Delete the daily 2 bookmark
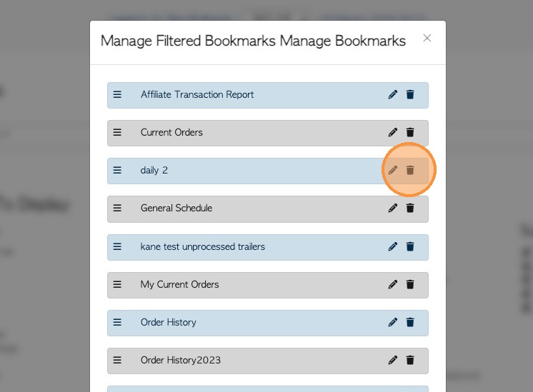This screenshot has height=392, width=533. (410, 171)
